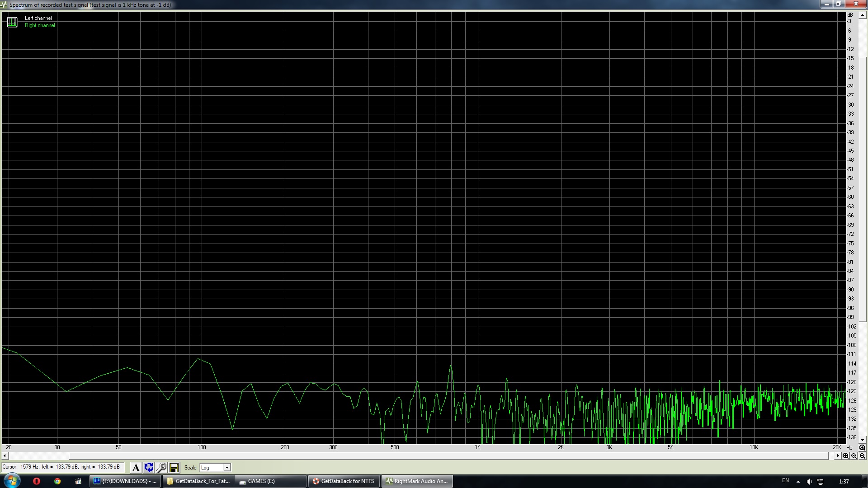Open the Scale dropdown showing Log

[x=215, y=468]
